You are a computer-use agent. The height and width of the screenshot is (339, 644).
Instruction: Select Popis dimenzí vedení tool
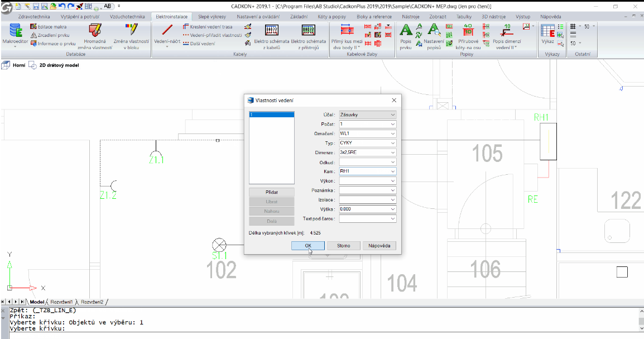click(x=507, y=36)
